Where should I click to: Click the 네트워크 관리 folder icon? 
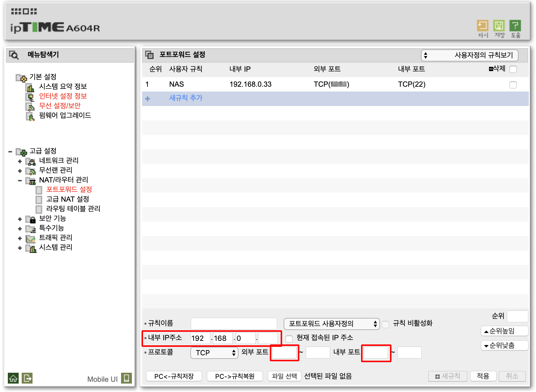pos(30,161)
